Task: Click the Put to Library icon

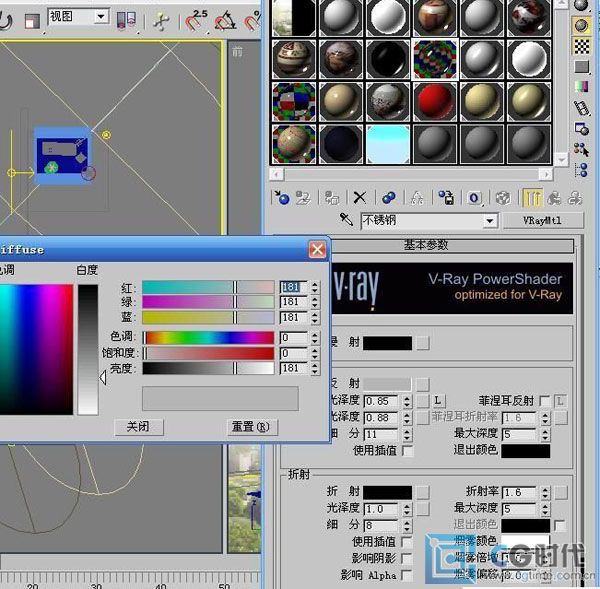Action: coord(446,198)
